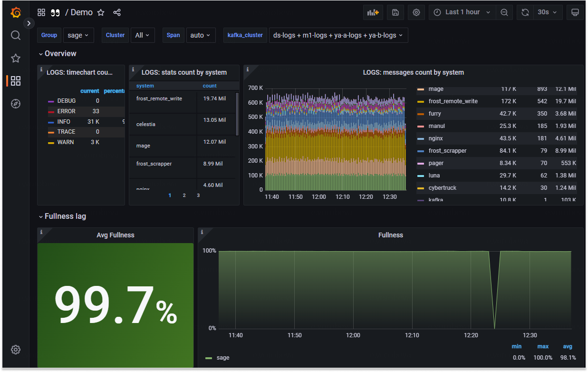Go to page 2 of the stats table
Viewport: 588px width, 372px height.
pyautogui.click(x=184, y=196)
